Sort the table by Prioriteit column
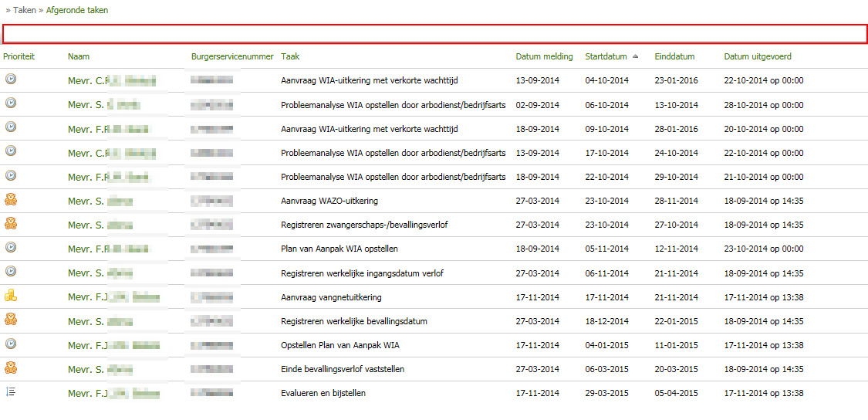Viewport: 868px width, 420px height. pyautogui.click(x=19, y=56)
